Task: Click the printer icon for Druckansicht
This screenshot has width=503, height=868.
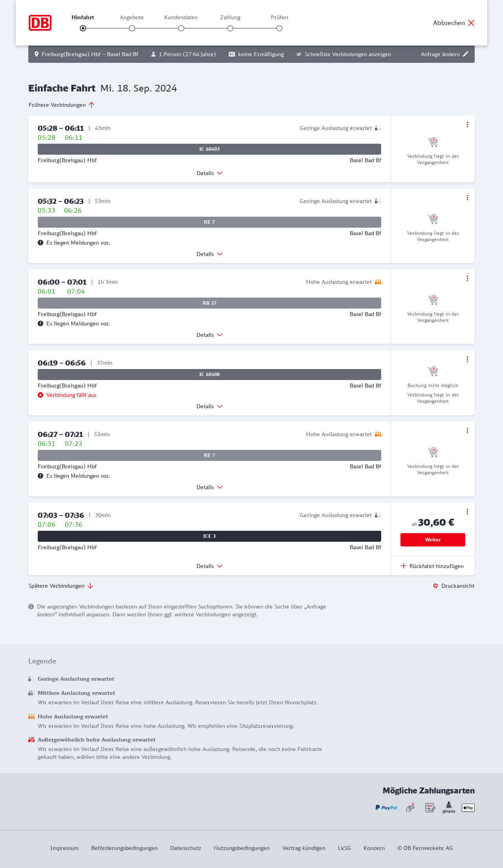Action: coord(435,586)
